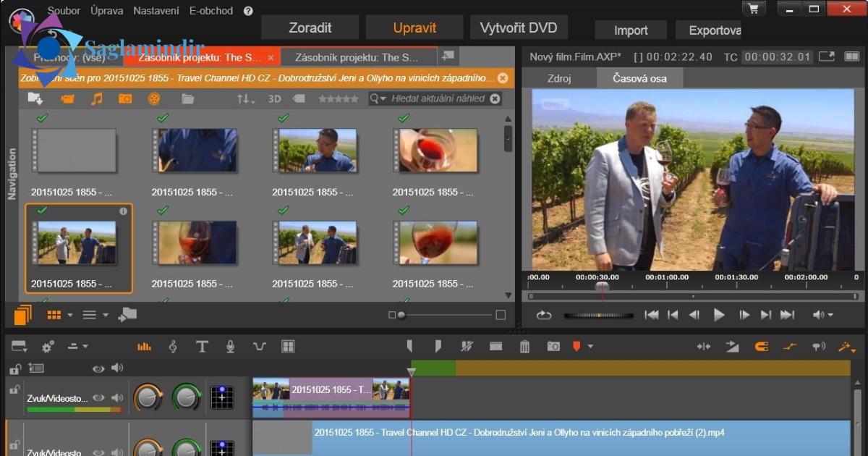Clear the library search field
The image size is (868, 456).
pos(495,98)
